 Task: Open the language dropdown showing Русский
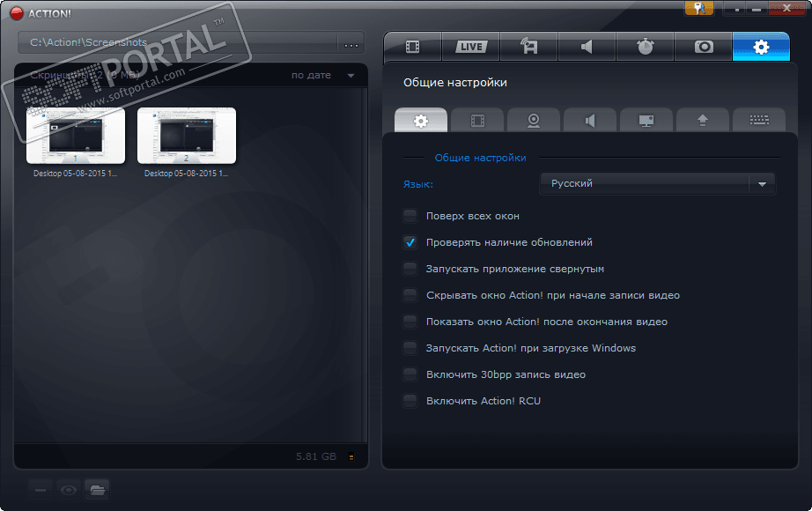(x=657, y=183)
